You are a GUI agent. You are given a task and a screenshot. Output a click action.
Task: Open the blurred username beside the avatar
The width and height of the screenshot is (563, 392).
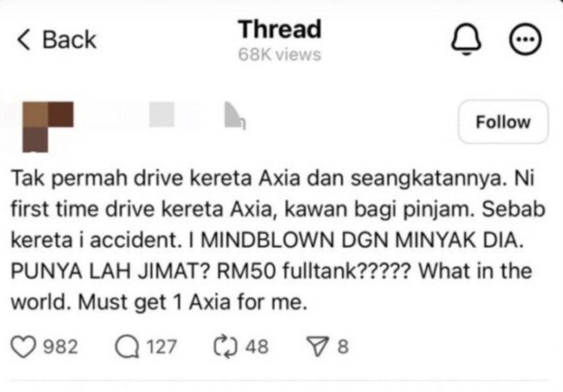click(x=162, y=114)
